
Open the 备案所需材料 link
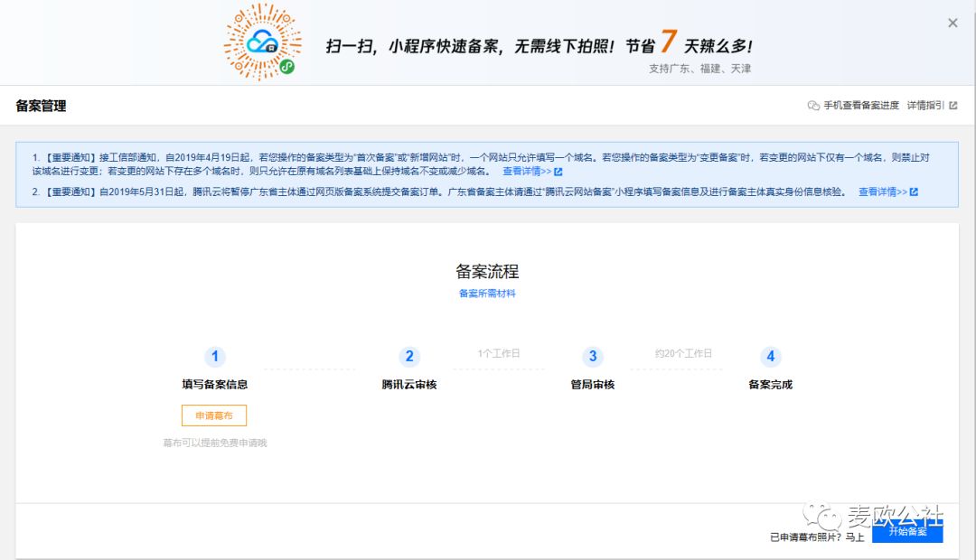pyautogui.click(x=487, y=294)
